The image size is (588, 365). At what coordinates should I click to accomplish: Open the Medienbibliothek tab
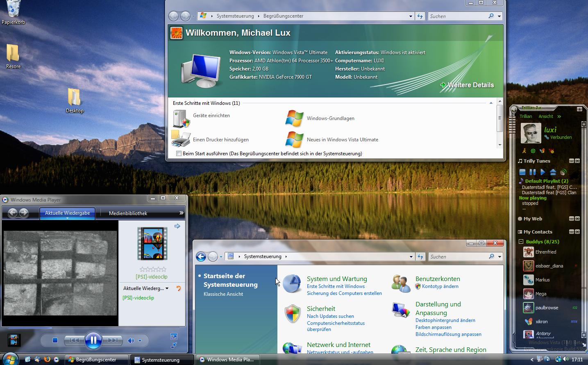(128, 213)
